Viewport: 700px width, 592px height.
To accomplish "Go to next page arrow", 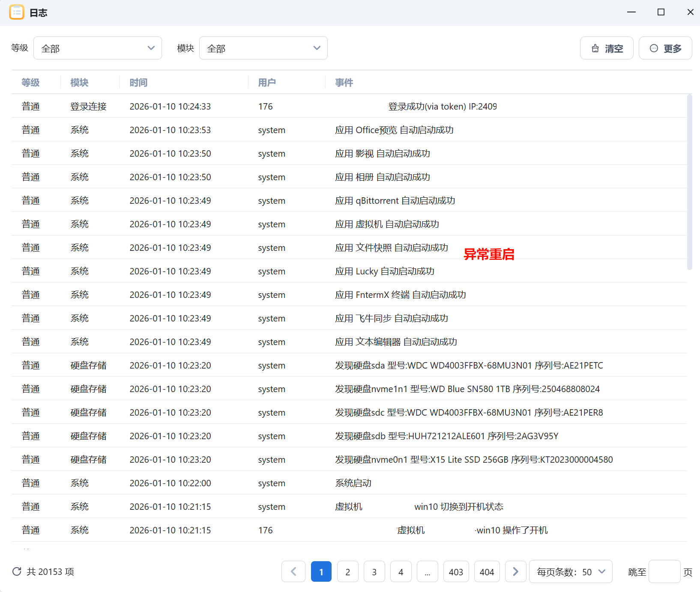I will pos(516,571).
